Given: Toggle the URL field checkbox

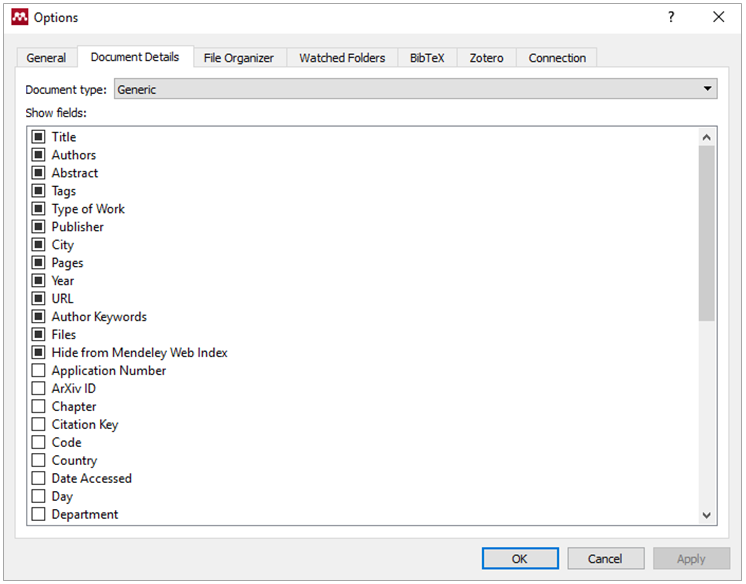Looking at the screenshot, I should point(38,298).
